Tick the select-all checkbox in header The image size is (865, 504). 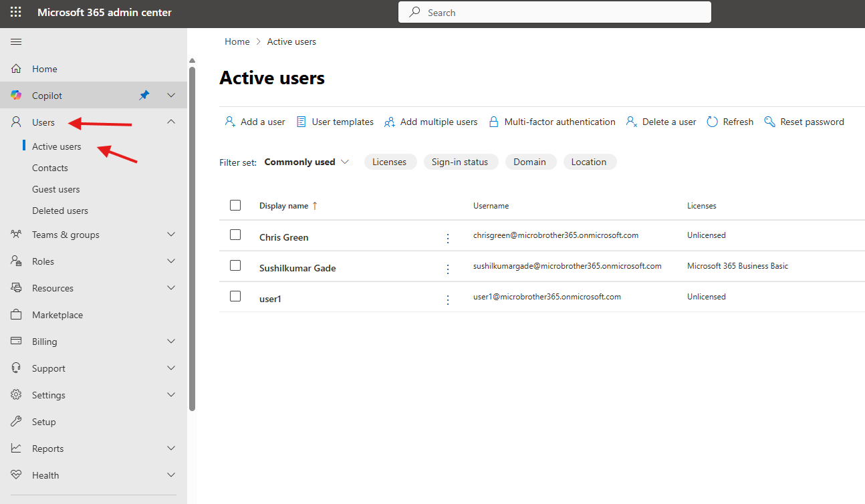click(x=235, y=205)
